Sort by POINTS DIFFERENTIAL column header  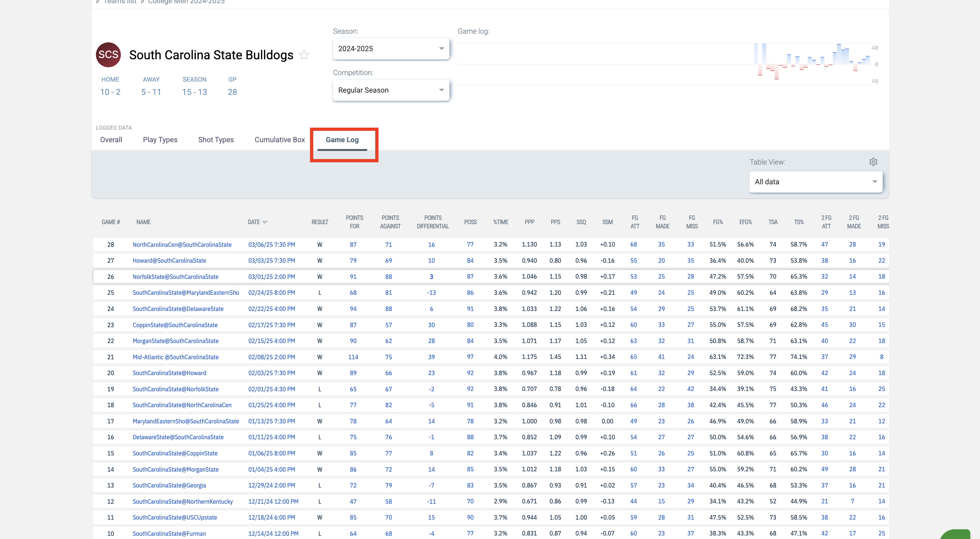(x=433, y=222)
